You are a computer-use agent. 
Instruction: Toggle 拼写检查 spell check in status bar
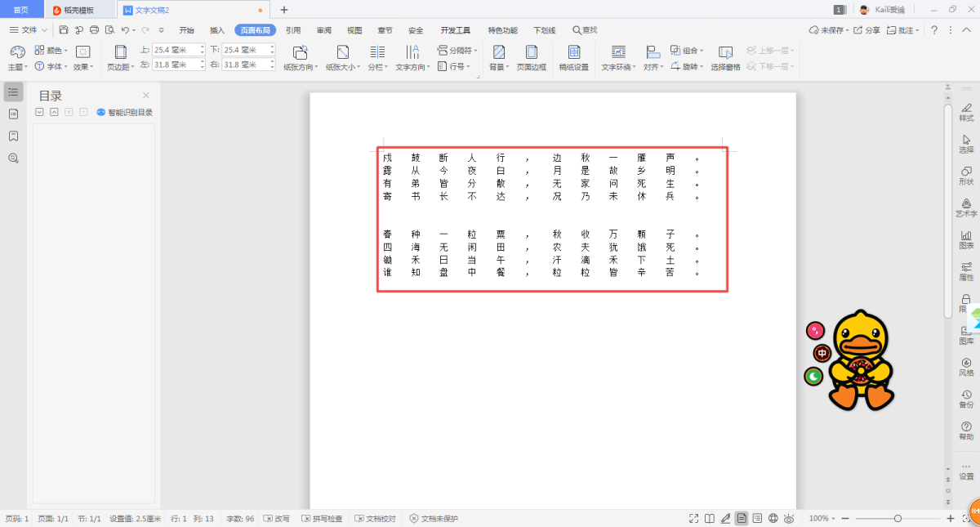(322, 519)
